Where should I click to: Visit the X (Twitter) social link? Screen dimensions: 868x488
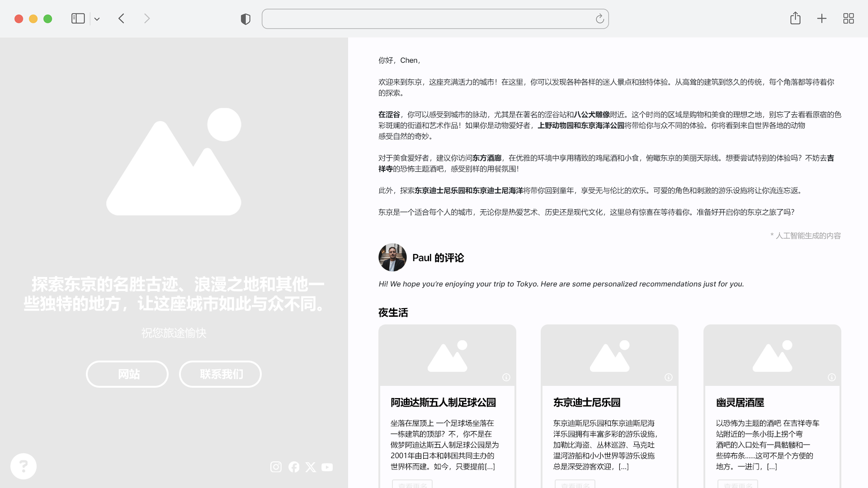click(x=311, y=467)
